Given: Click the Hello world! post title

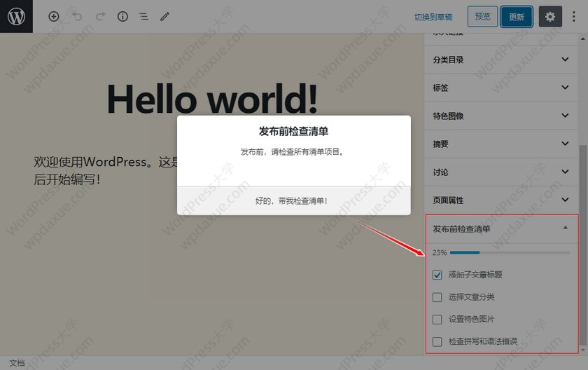Looking at the screenshot, I should click(213, 99).
